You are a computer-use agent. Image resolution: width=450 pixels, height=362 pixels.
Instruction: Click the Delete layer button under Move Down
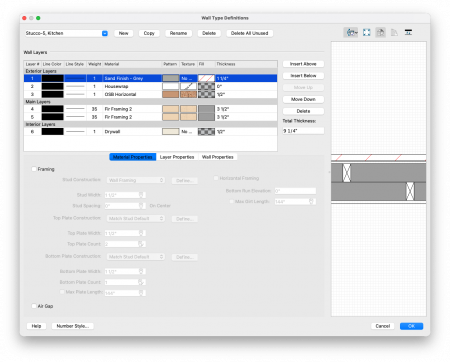303,111
